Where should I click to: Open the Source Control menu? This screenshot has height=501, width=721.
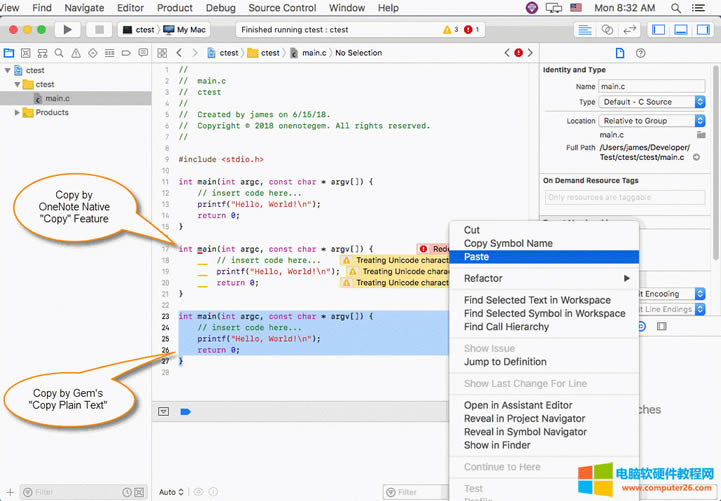point(282,8)
